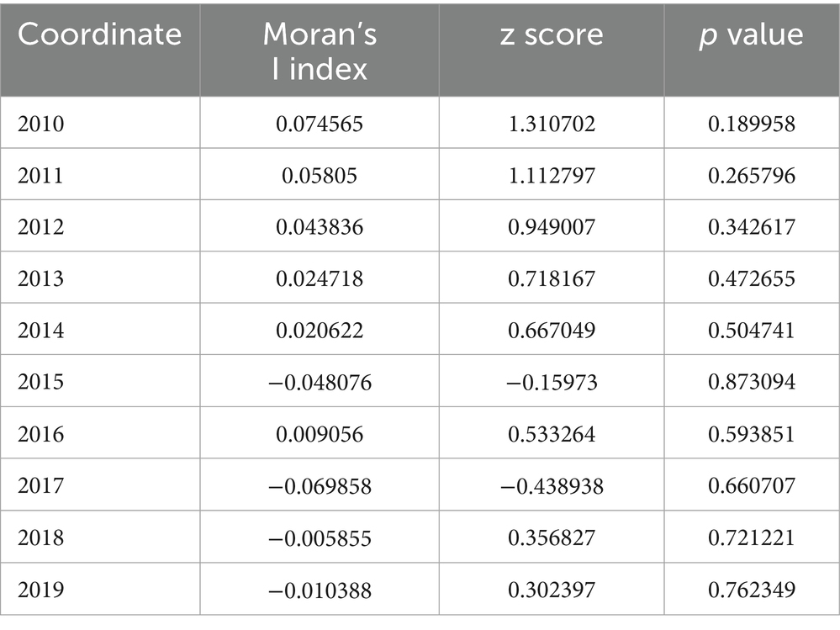This screenshot has width=840, height=630.
Task: Select the 2011 row label
Action: pyautogui.click(x=40, y=176)
